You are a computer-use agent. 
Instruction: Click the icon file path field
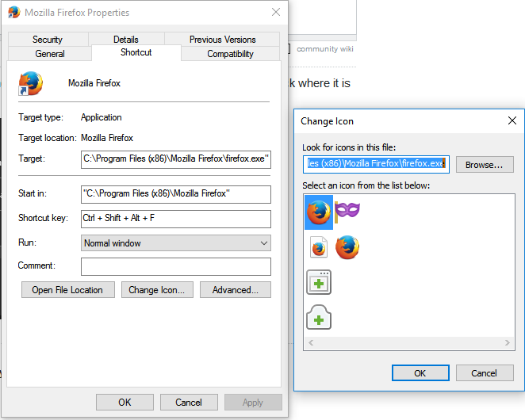376,164
